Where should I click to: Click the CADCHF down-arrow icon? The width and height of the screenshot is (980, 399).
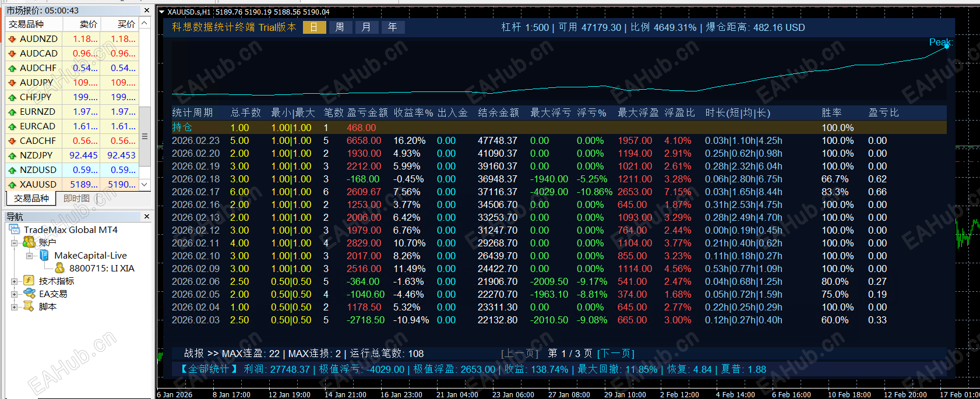pos(12,141)
